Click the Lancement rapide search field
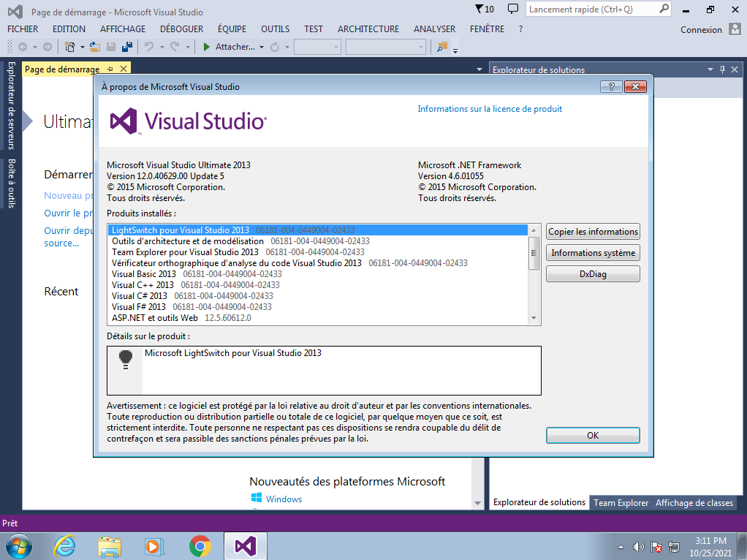Screen dimensions: 747x560 [x=592, y=9]
